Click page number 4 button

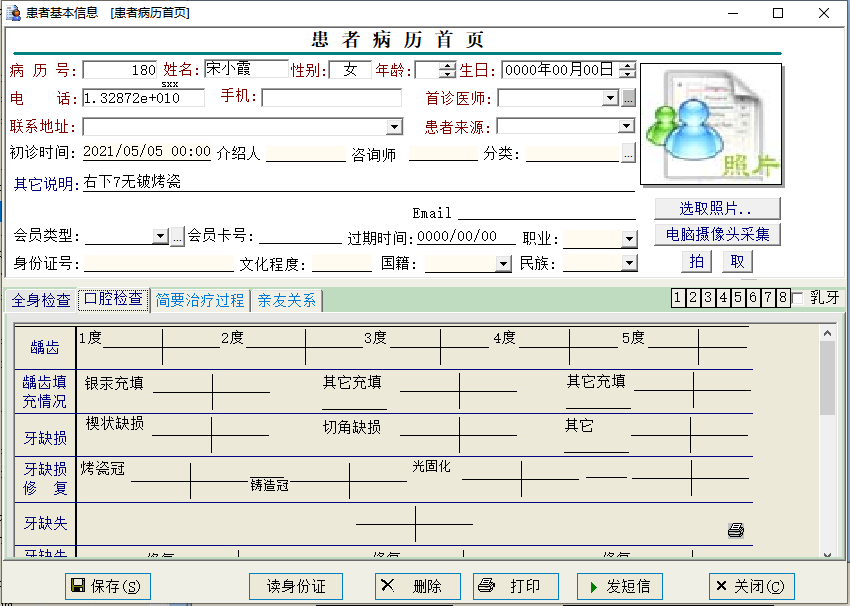click(723, 297)
